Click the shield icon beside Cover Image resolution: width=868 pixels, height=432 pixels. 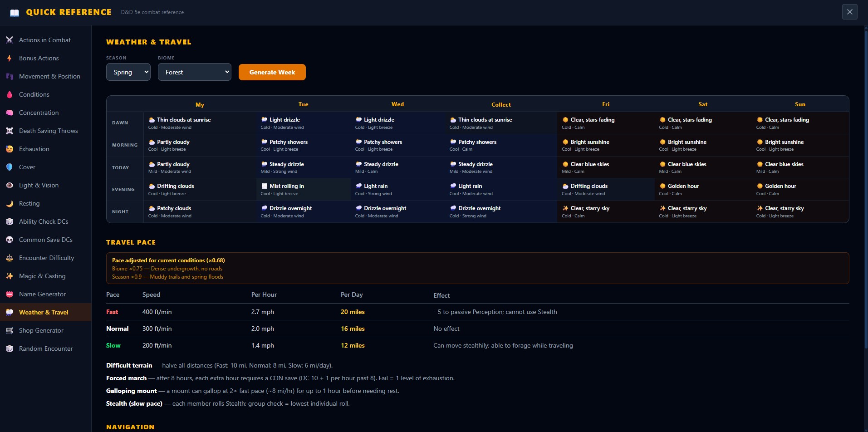pyautogui.click(x=10, y=167)
